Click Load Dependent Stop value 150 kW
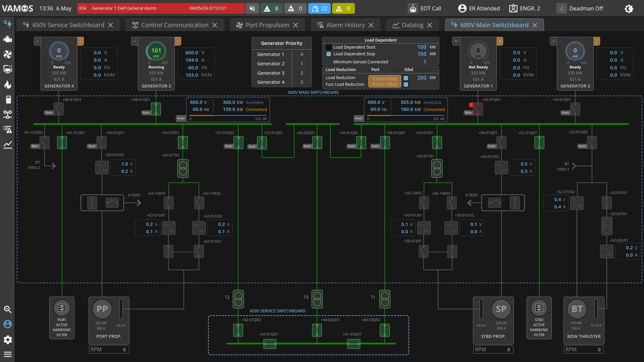Screen dimensions: 644x362 click(422, 54)
